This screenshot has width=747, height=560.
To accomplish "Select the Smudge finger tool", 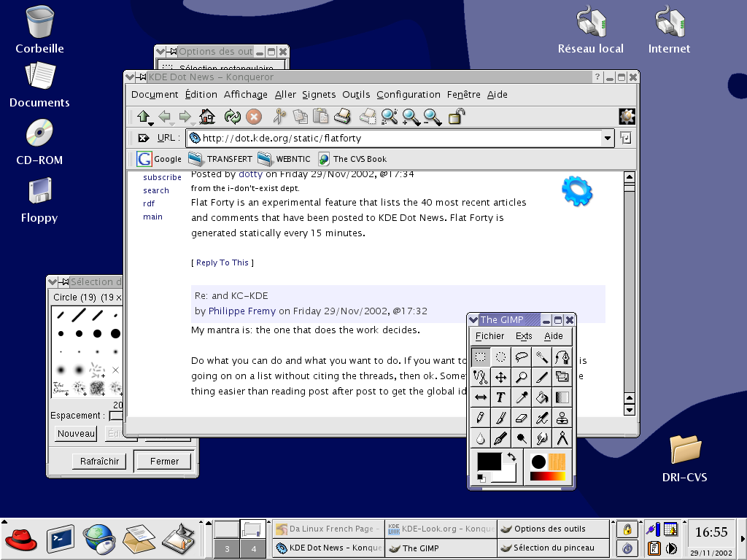I will point(542,438).
